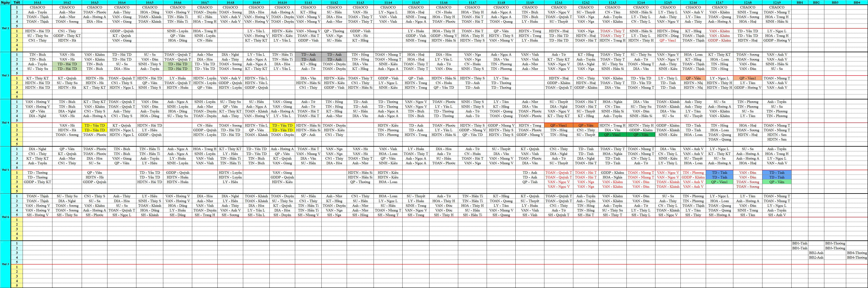The width and height of the screenshot is (868, 288).
Task: Click the BĐ4 column header
Action: (x=857, y=2)
